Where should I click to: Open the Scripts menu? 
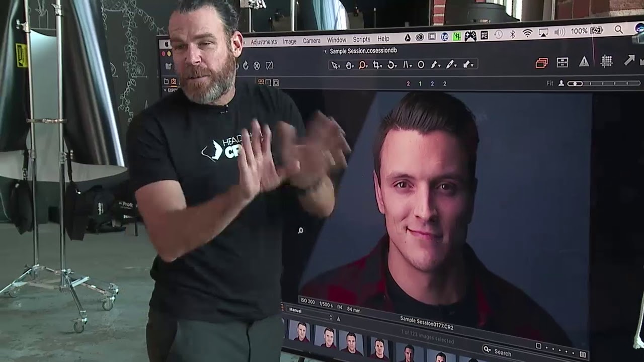click(x=361, y=39)
